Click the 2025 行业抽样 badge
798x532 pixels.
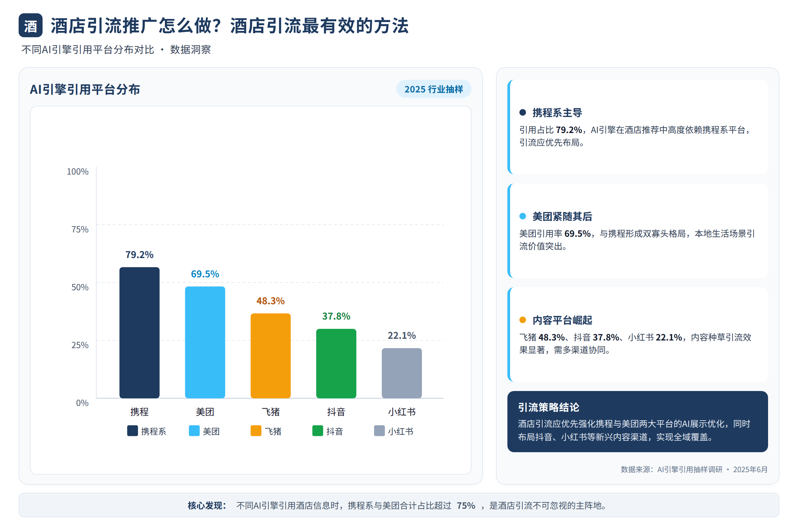coord(434,89)
